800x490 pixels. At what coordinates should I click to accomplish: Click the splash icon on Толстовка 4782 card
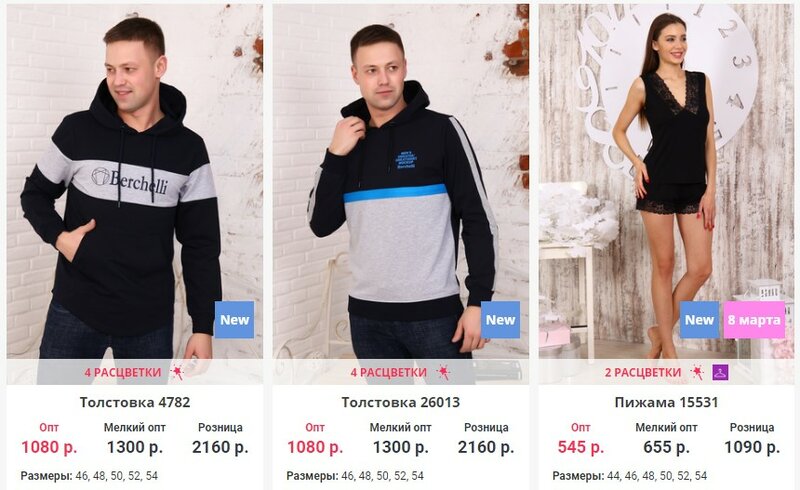pos(177,373)
